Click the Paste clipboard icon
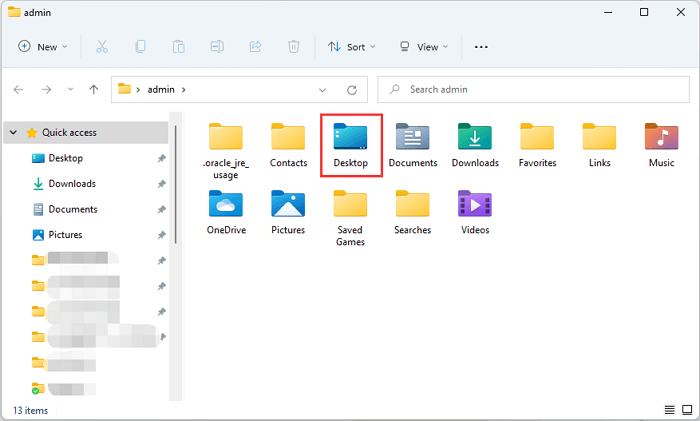Screen dimensions: 700x421 point(178,47)
